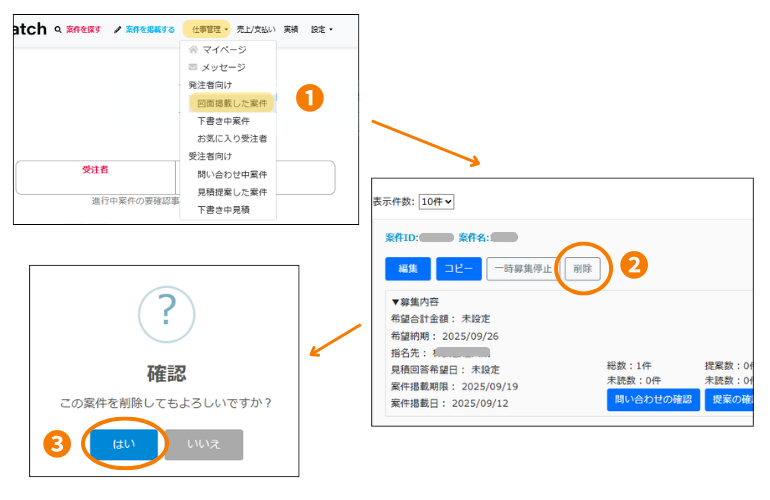Screen dimensions: 770x500
Task: Click the 案件掲載期限 2025/09/19 text
Action: tap(454, 387)
